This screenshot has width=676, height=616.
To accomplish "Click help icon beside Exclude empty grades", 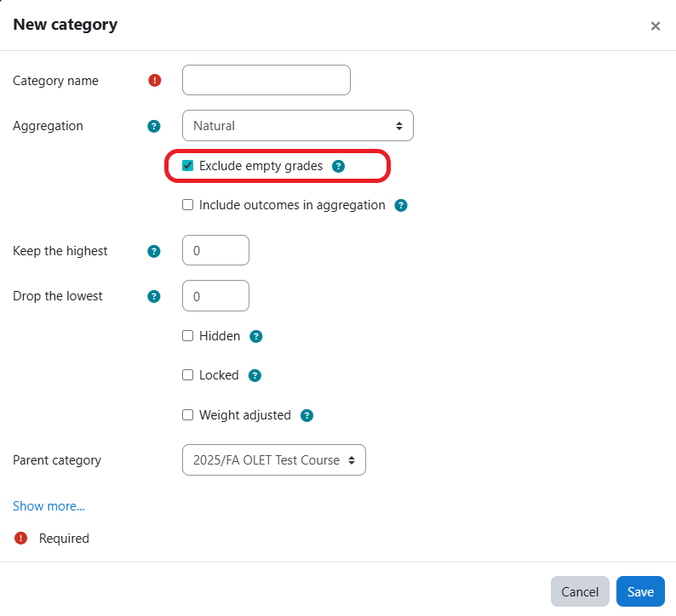I will (338, 166).
